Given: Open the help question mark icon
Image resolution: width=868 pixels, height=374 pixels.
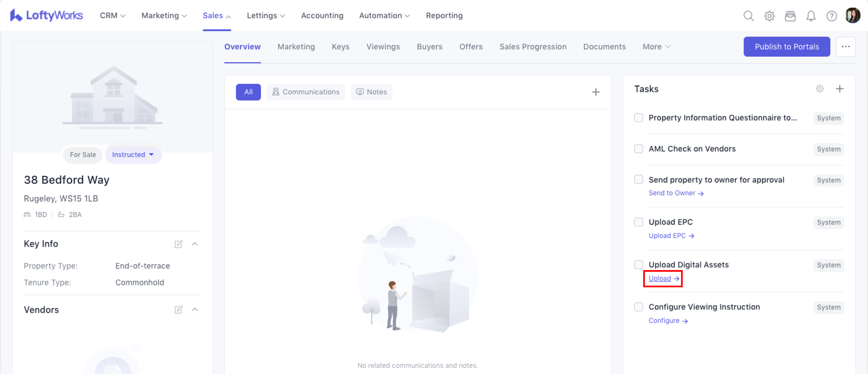Looking at the screenshot, I should [x=831, y=16].
